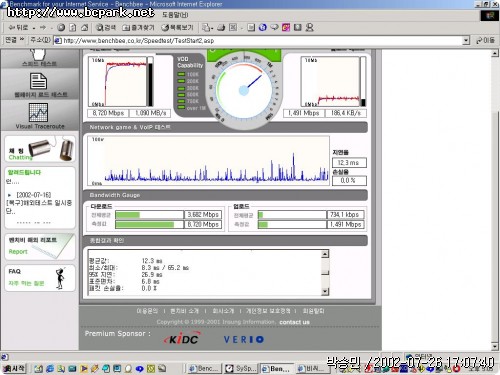Open the Visual Traceroute graph icon
The height and width of the screenshot is (375, 500).
pos(38,112)
